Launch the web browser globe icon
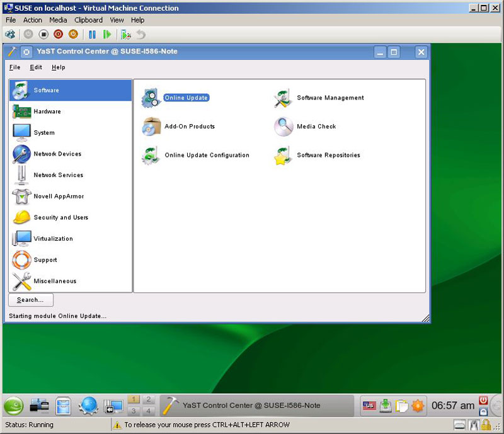Screen dimensions: 504x434 pyautogui.click(x=89, y=406)
